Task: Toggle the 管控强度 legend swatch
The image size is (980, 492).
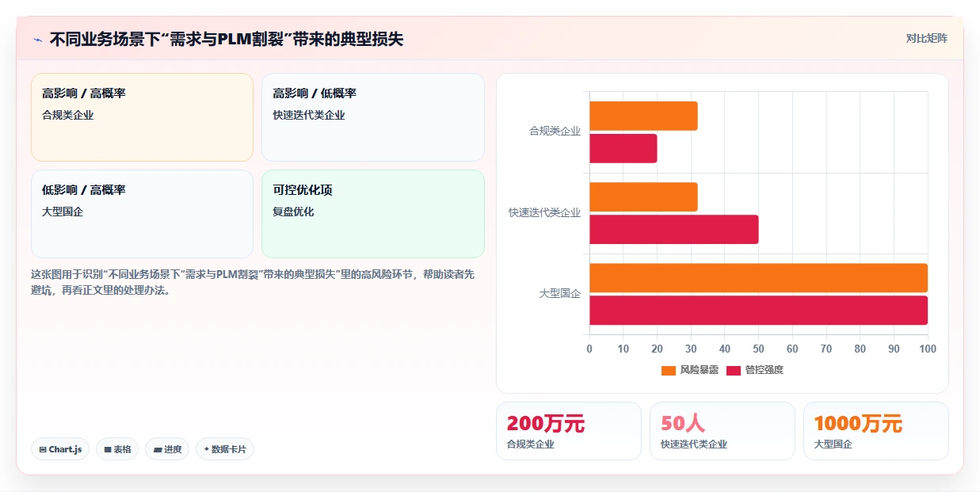Action: click(x=734, y=370)
